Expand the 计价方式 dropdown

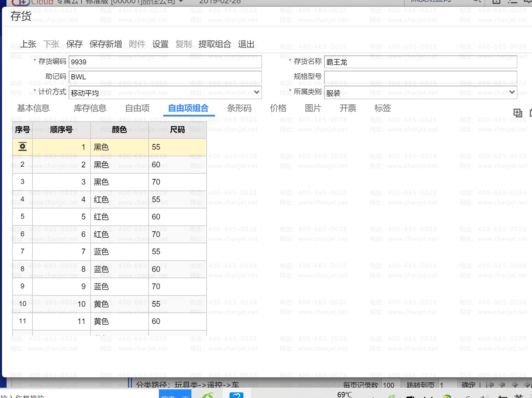(x=256, y=92)
